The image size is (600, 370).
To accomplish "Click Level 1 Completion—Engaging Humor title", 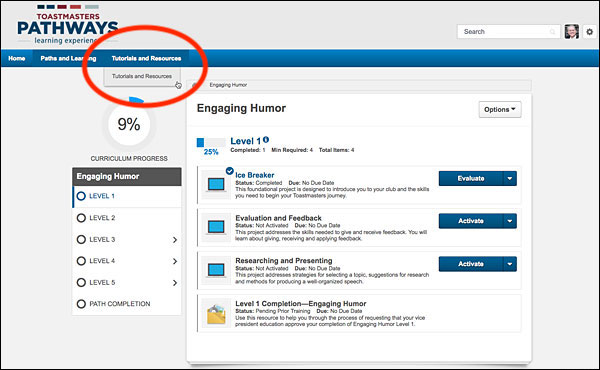I will (300, 304).
